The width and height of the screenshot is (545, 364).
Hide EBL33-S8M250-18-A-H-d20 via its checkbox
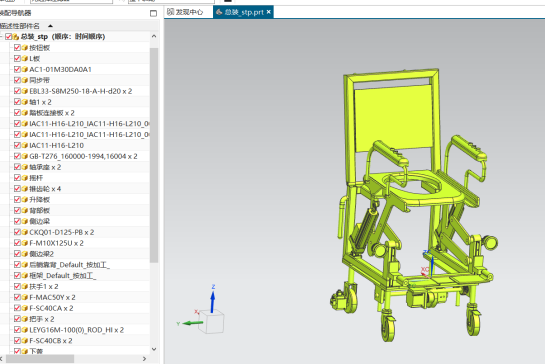click(x=17, y=91)
